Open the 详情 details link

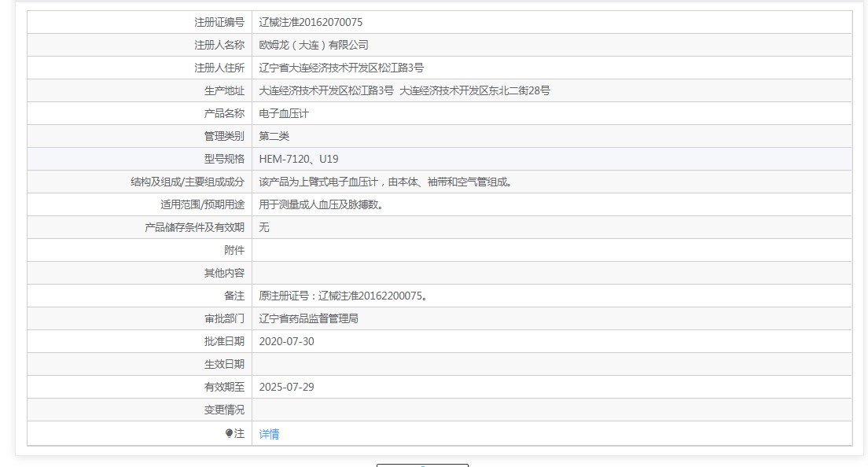(x=269, y=434)
